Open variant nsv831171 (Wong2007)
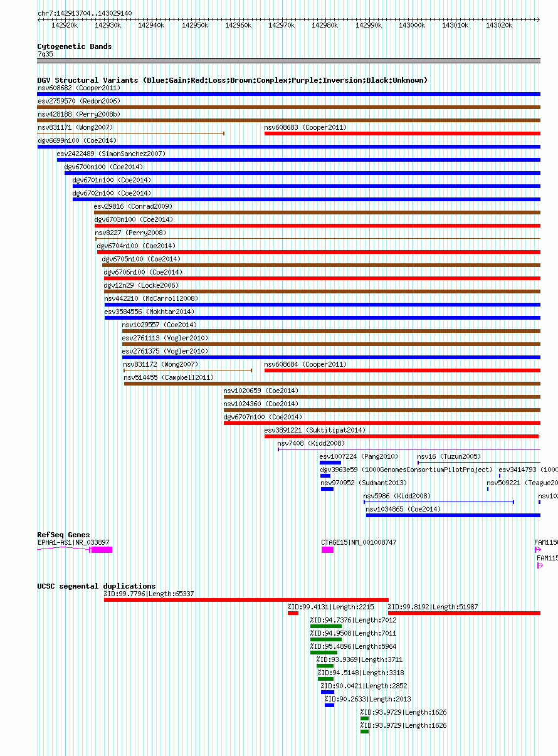558x756 pixels. 75,127
